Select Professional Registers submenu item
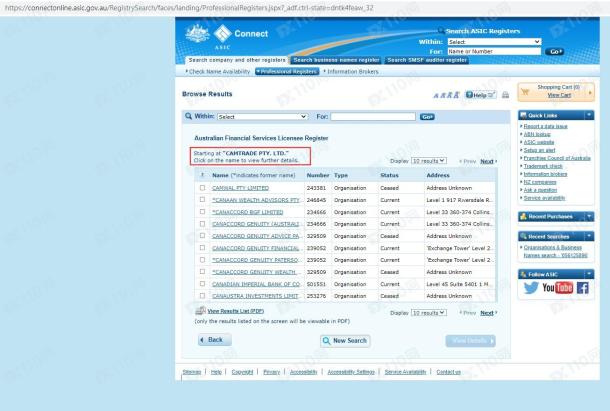 click(x=287, y=72)
